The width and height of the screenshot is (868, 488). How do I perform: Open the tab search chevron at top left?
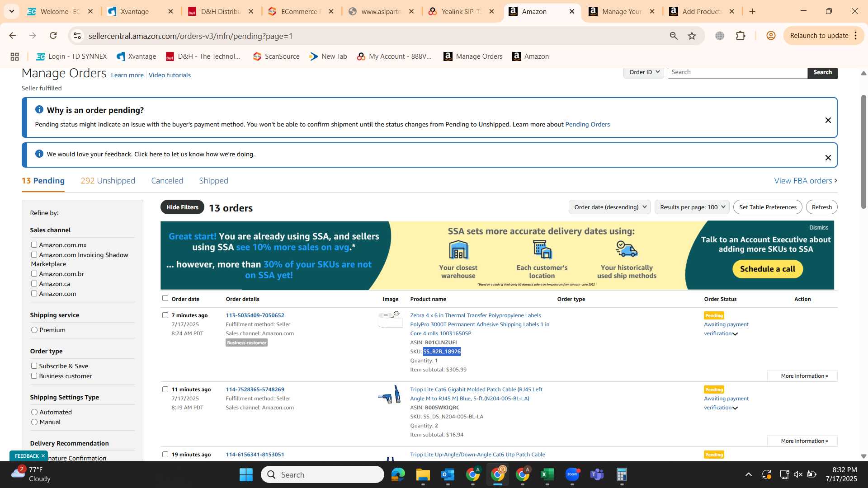click(x=11, y=11)
